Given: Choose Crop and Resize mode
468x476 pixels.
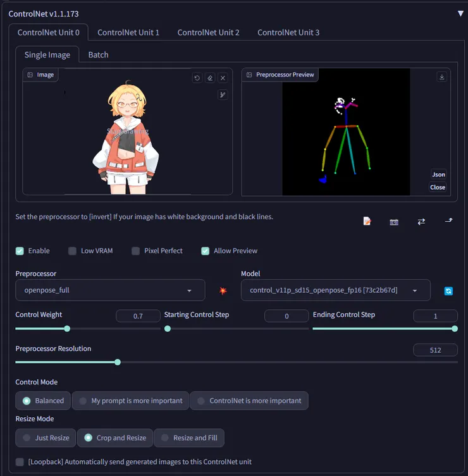Looking at the screenshot, I should (x=115, y=437).
